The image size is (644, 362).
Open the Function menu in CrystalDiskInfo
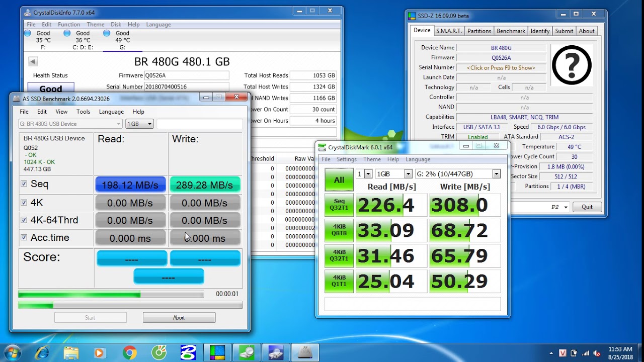pyautogui.click(x=69, y=24)
